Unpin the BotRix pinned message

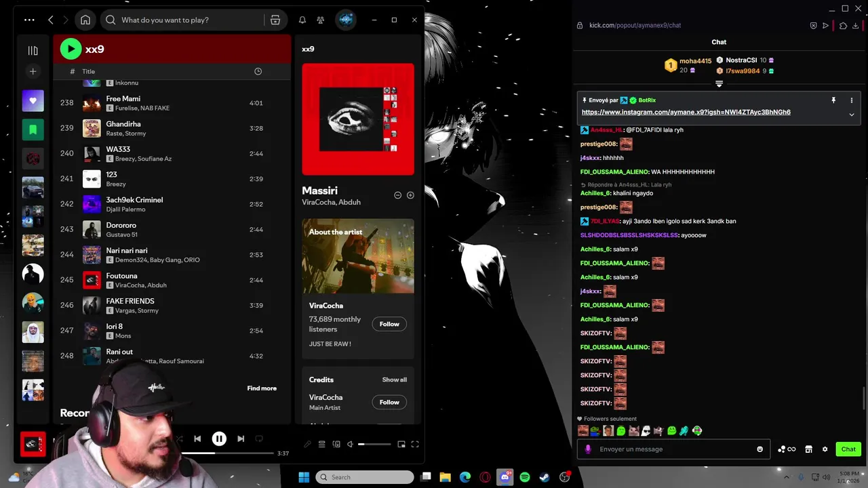[833, 100]
